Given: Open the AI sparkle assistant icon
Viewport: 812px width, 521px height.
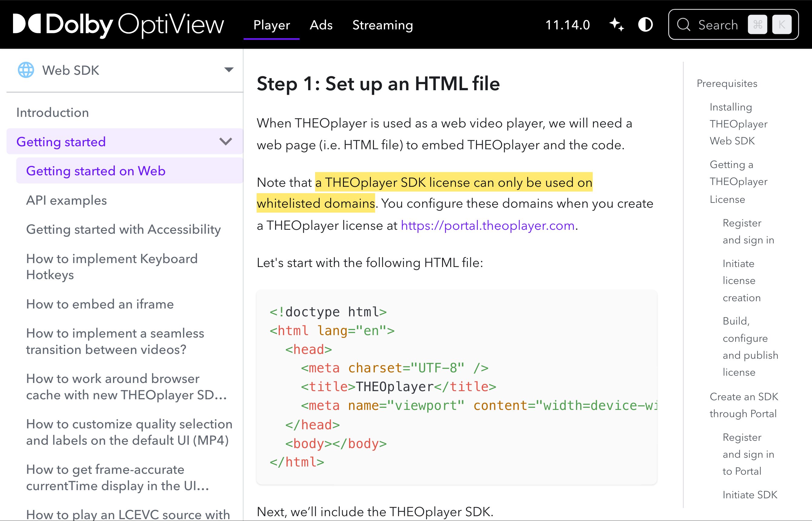Looking at the screenshot, I should coord(616,25).
